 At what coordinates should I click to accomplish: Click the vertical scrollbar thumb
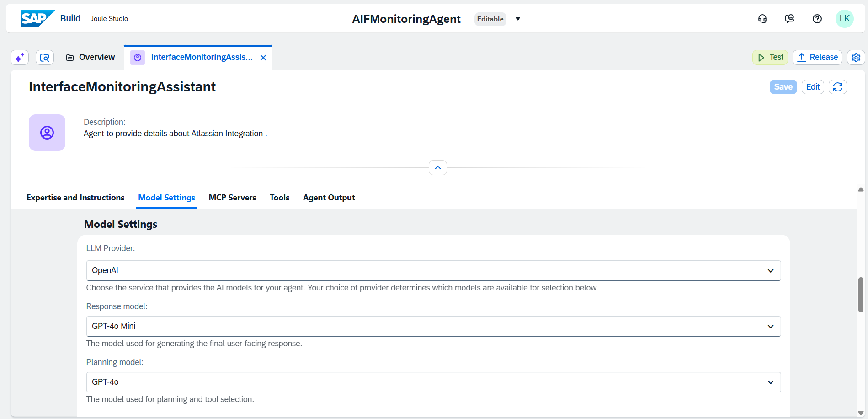click(x=861, y=295)
